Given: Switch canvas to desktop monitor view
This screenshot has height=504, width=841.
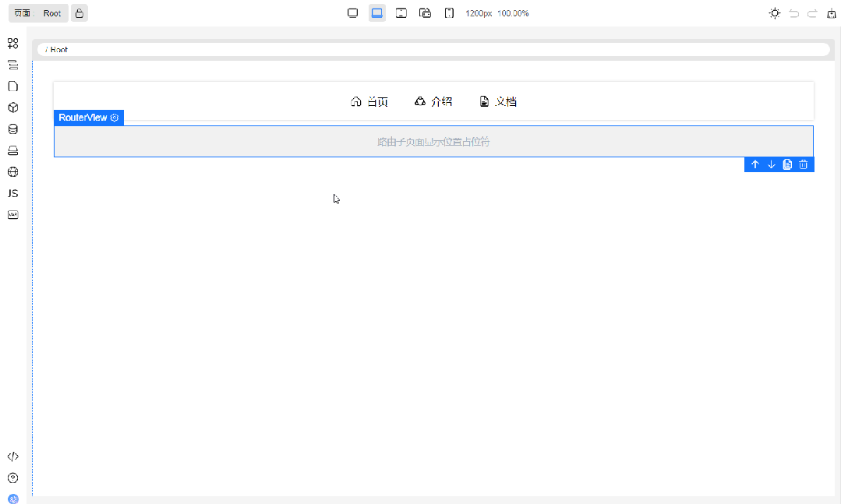Looking at the screenshot, I should (x=352, y=13).
